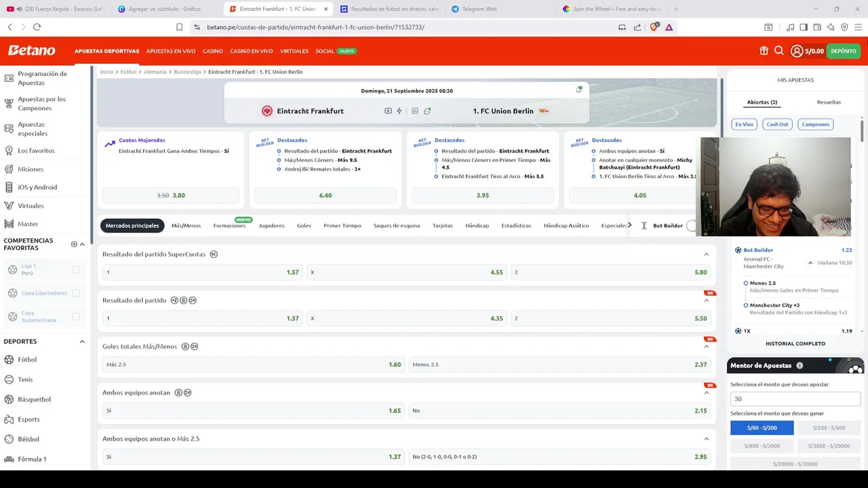Switch to the Jugadores markets tab
The image size is (868, 488).
pos(271,226)
